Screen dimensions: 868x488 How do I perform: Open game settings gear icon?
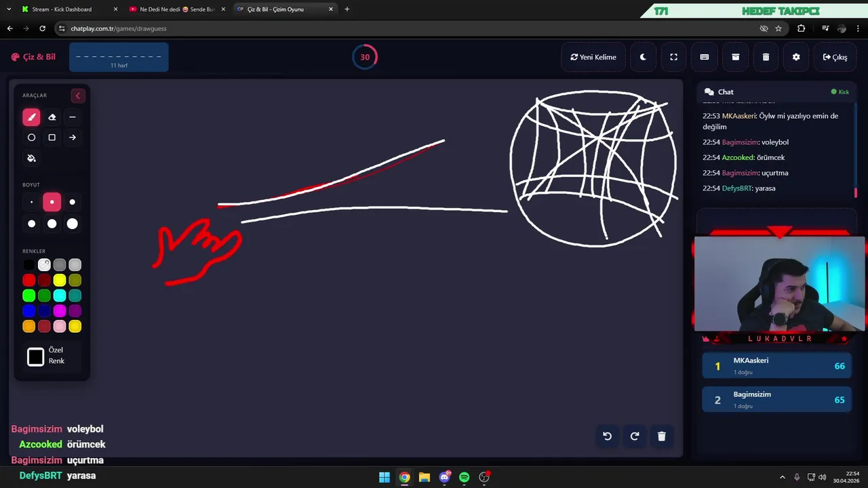pyautogui.click(x=796, y=57)
